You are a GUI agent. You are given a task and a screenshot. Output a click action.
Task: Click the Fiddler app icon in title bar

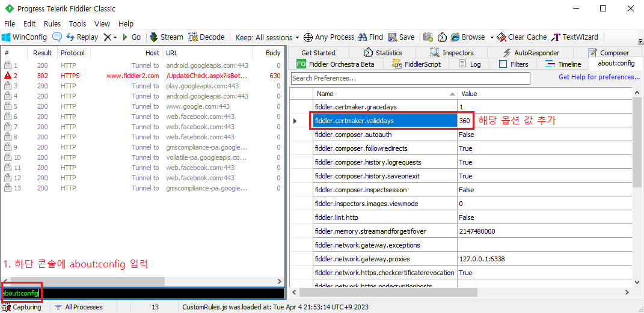(x=10, y=8)
